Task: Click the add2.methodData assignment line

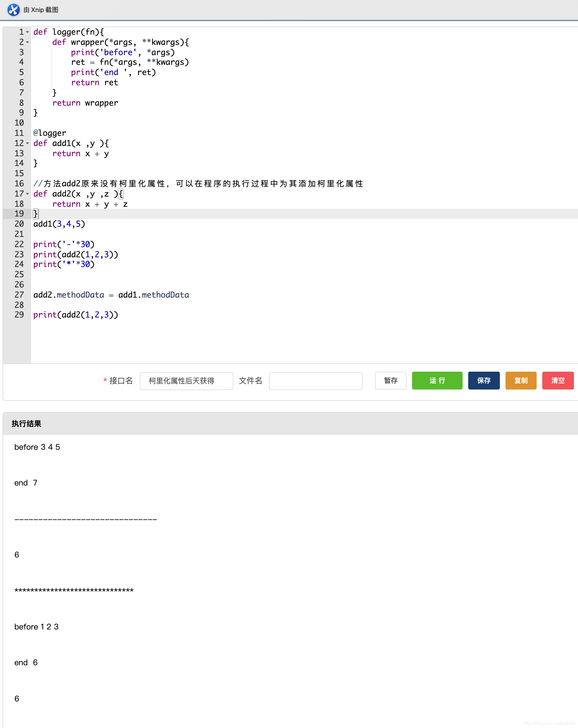Action: tap(111, 295)
